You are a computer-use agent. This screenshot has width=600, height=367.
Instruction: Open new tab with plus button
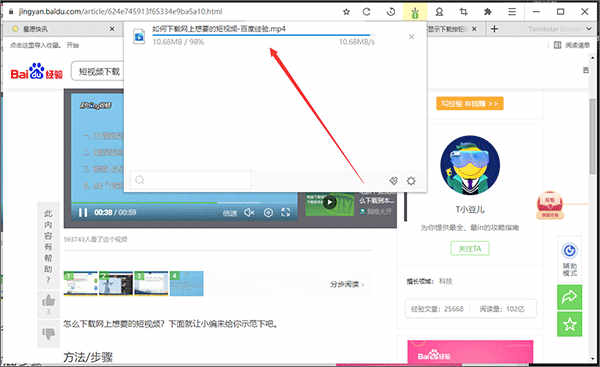494,29
